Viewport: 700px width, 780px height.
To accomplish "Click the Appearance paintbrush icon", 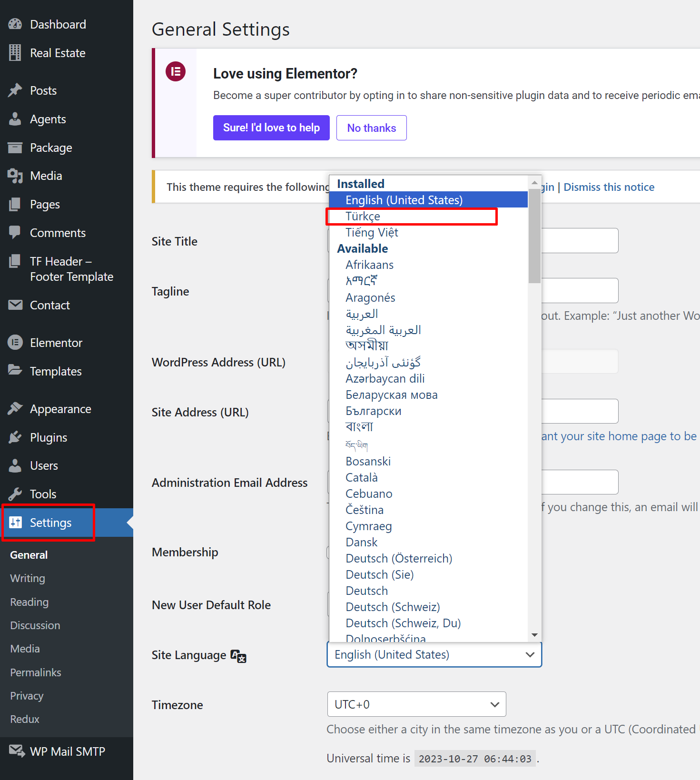I will point(15,409).
